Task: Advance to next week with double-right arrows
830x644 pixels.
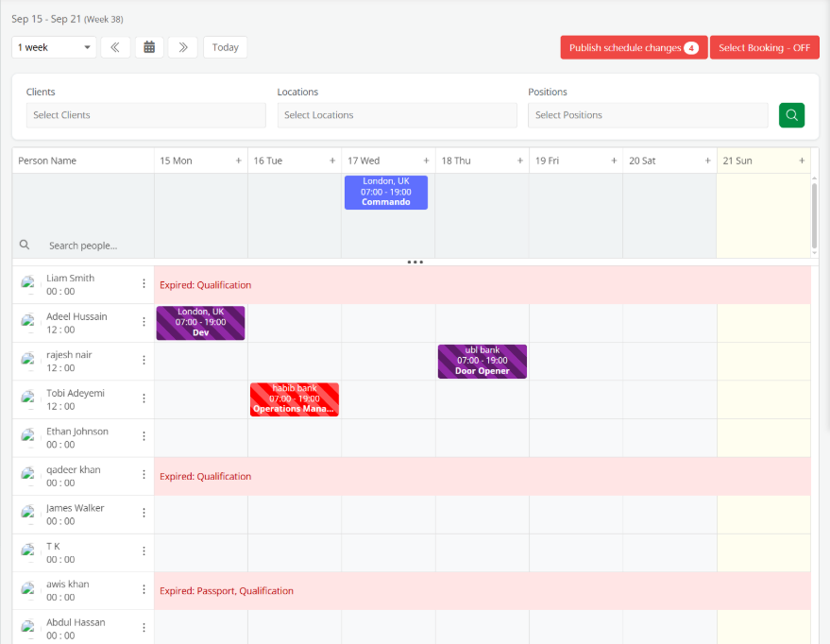Action: click(182, 47)
